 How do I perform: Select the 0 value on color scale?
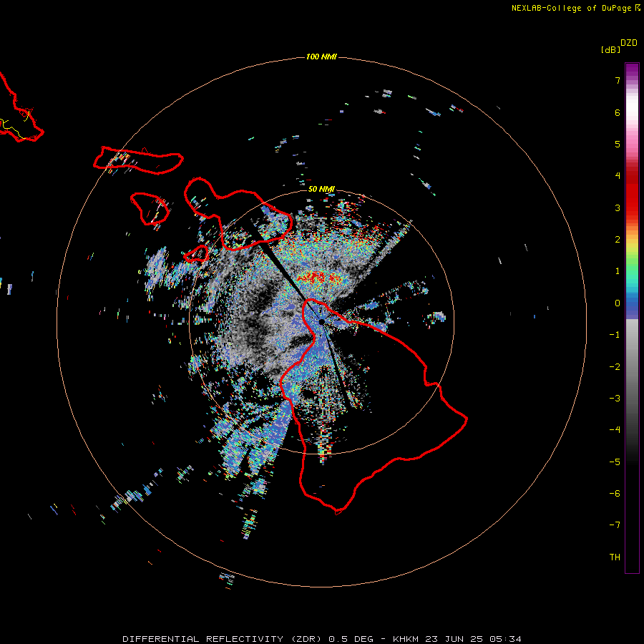point(618,303)
